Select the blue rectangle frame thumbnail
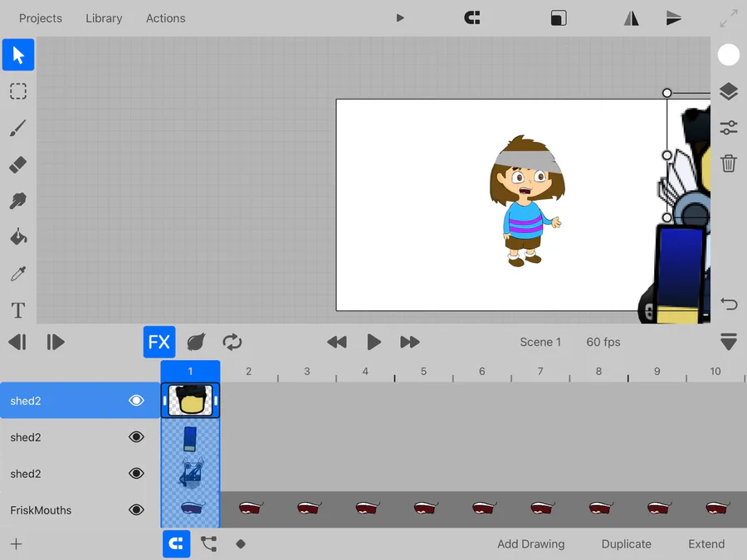This screenshot has width=747, height=560. click(x=190, y=437)
